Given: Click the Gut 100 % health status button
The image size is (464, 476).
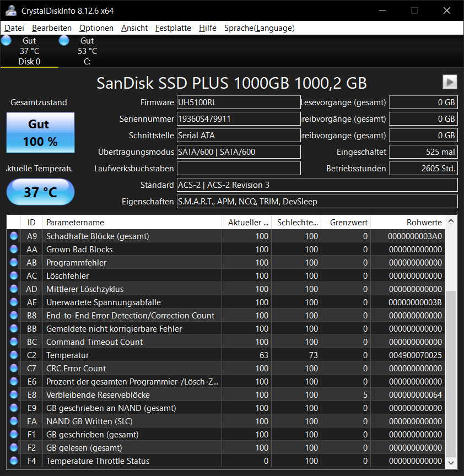Looking at the screenshot, I should pyautogui.click(x=40, y=133).
